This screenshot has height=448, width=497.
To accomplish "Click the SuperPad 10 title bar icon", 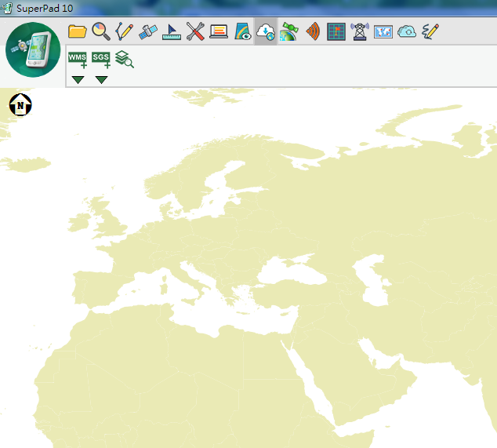I will coord(6,8).
